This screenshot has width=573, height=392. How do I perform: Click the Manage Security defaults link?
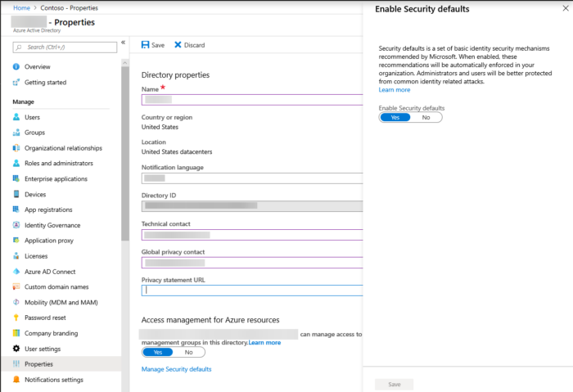coord(176,369)
